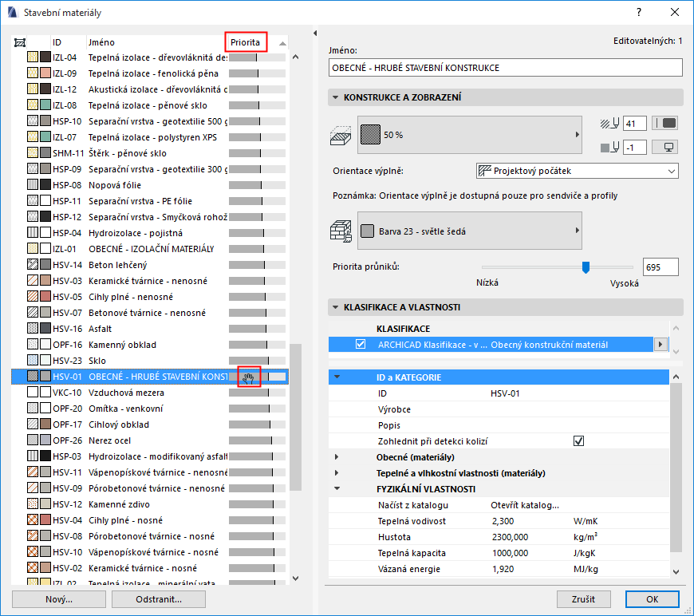Expand Tepelné a vlhkostní vlastnosti group
Screen dimensions: 694x616
pos(337,472)
